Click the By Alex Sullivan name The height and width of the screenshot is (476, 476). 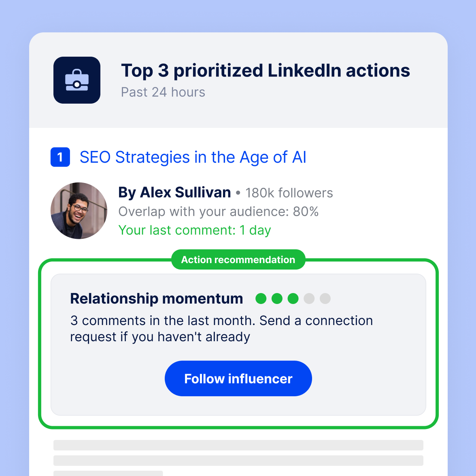[x=174, y=193]
